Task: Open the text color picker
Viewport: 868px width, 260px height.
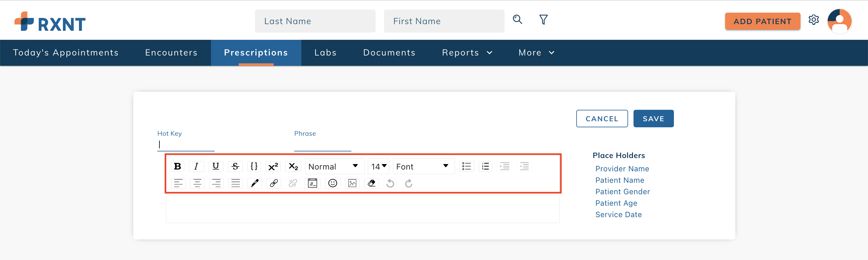Action: pos(255,183)
